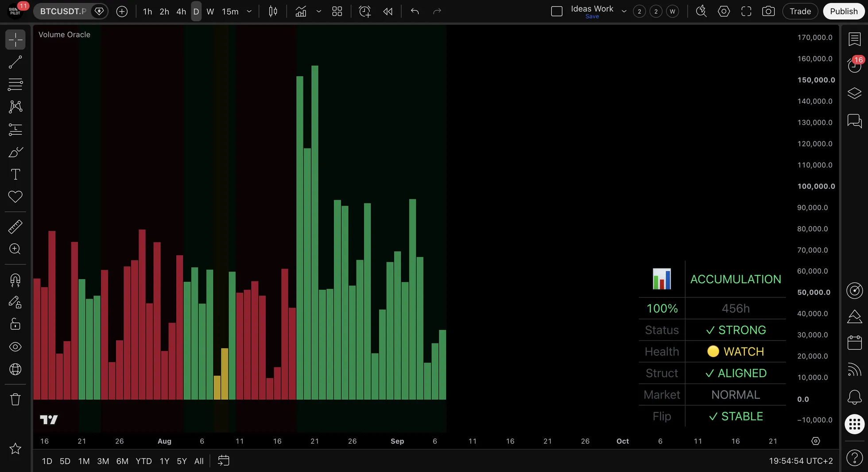Toggle magnet mode for drawings
The image size is (868, 472).
click(x=15, y=280)
